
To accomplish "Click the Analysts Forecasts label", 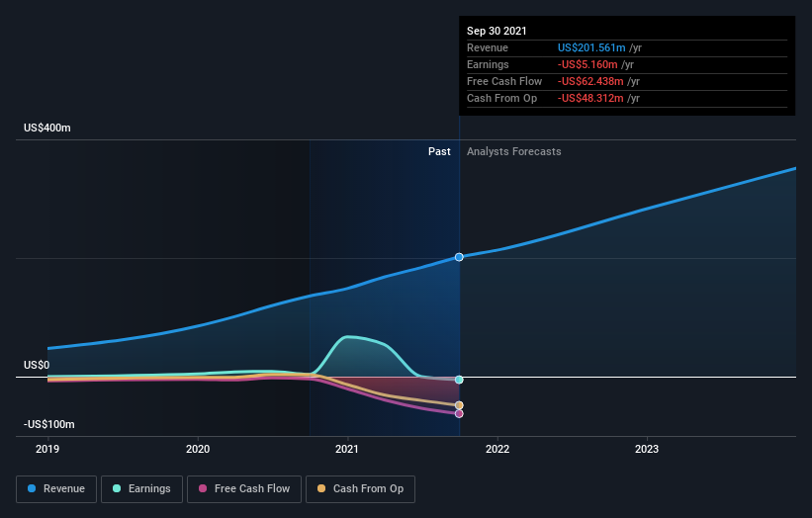I will pos(513,151).
